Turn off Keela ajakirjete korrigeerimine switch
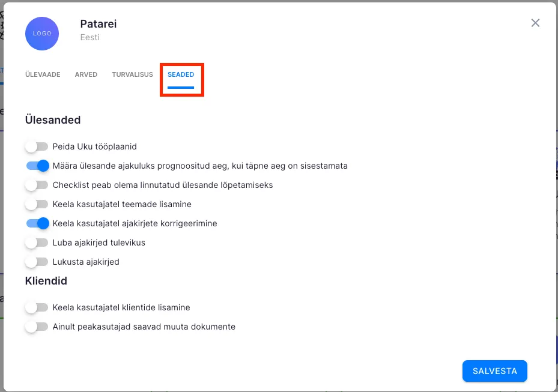The height and width of the screenshot is (392, 558). coord(37,223)
